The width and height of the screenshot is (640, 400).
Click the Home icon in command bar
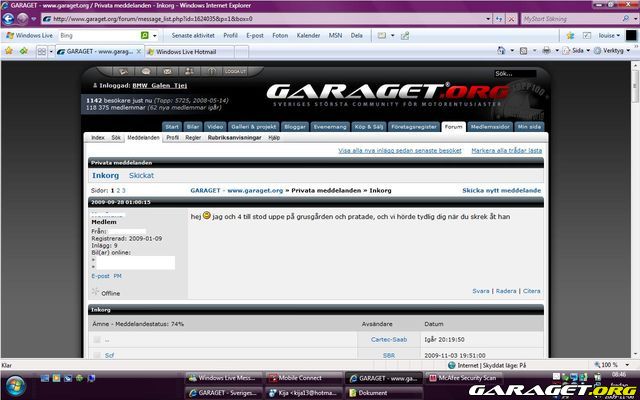501,51
